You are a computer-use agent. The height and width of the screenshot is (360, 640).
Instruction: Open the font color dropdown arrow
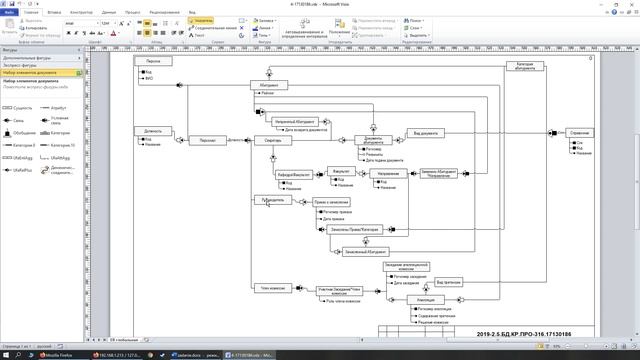118,33
